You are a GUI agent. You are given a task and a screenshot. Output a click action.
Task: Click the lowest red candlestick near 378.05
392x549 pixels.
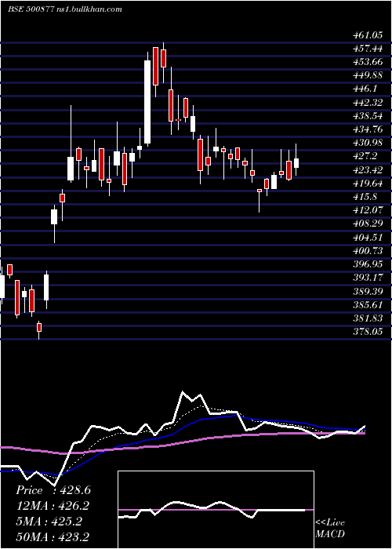coord(39,327)
